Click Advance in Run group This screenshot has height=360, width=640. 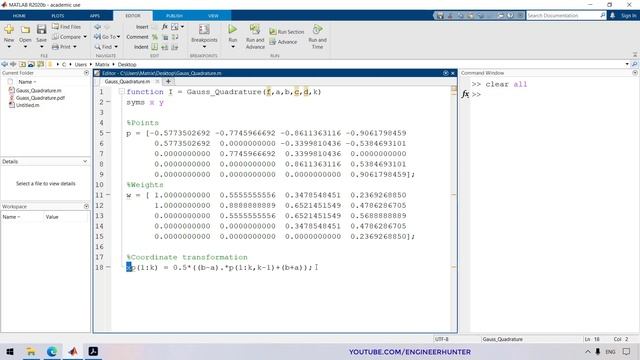[283, 42]
